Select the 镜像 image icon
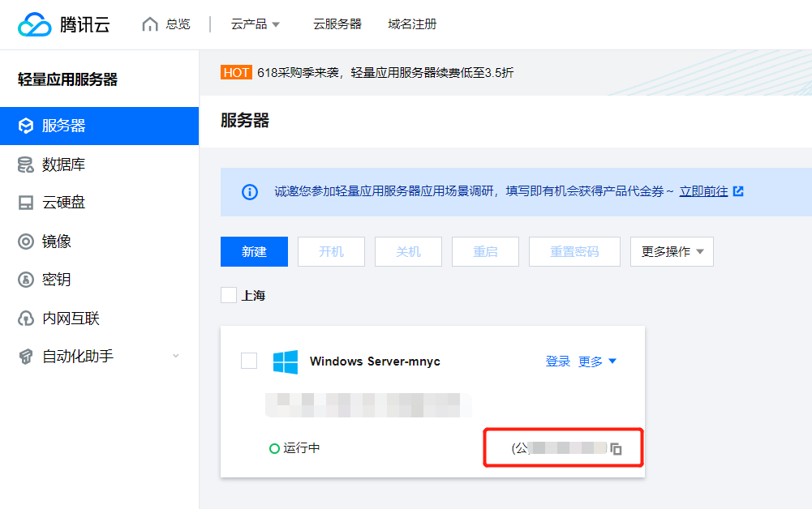The height and width of the screenshot is (509, 812). tap(26, 241)
